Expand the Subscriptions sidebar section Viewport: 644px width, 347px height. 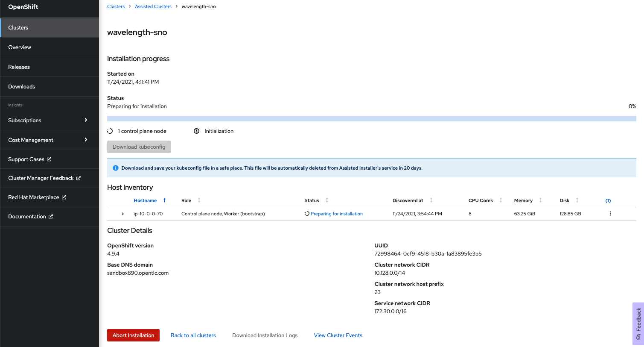[x=50, y=121]
